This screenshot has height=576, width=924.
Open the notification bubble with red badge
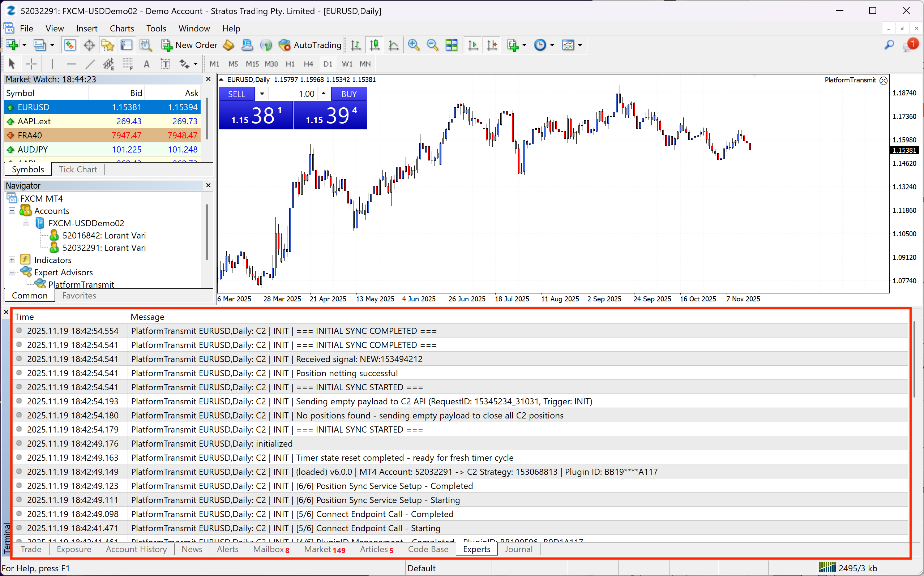(x=911, y=45)
